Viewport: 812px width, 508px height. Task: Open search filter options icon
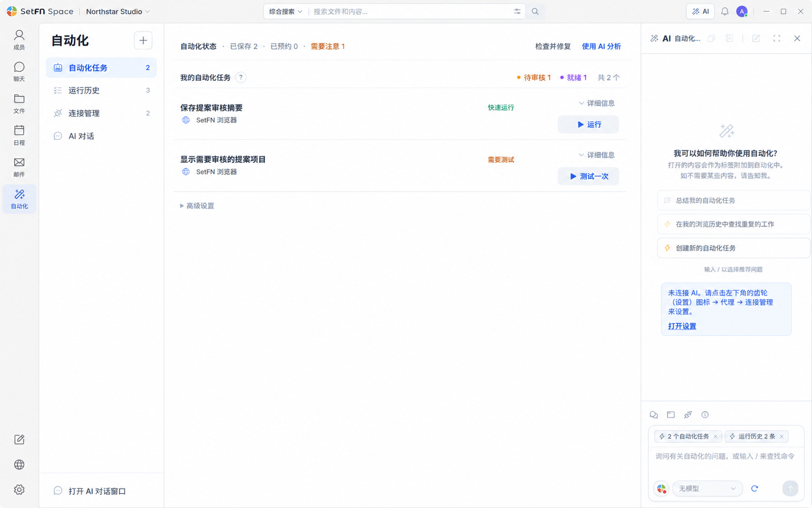point(517,11)
